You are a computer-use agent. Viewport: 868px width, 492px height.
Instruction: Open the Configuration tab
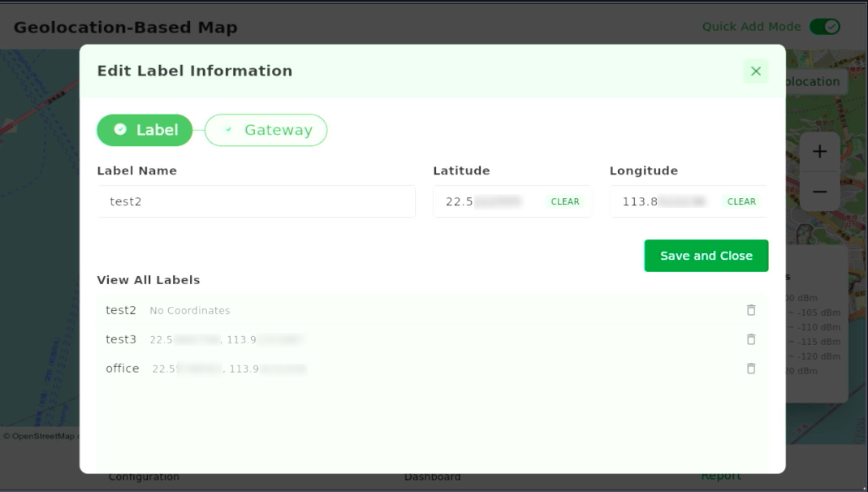pos(145,477)
